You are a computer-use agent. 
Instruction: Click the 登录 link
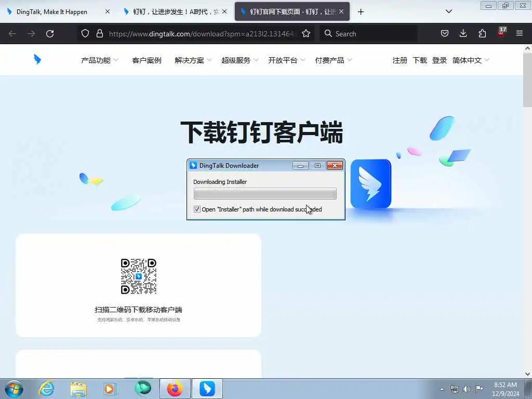[x=440, y=60]
